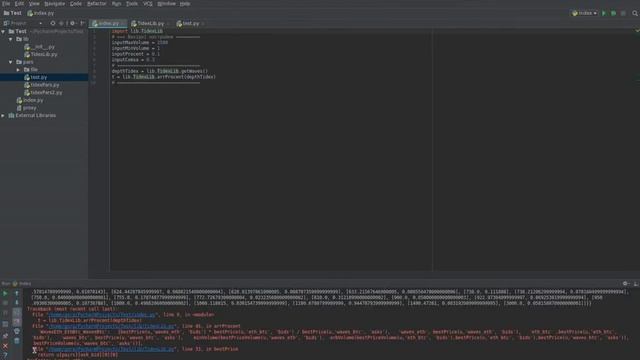Click the collapse all icon in Project panel
Screen dimensions: 640x360
(62, 23)
